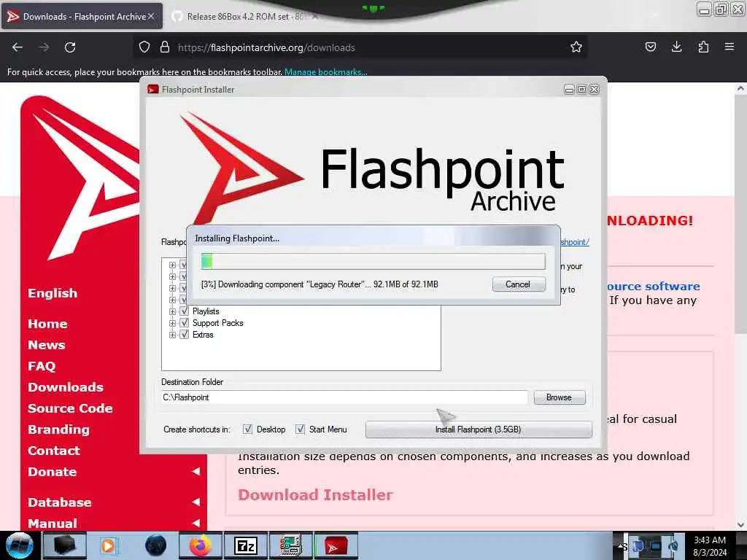Click the Downloading component Legacy Router status text
The image size is (747, 560).
[320, 284]
